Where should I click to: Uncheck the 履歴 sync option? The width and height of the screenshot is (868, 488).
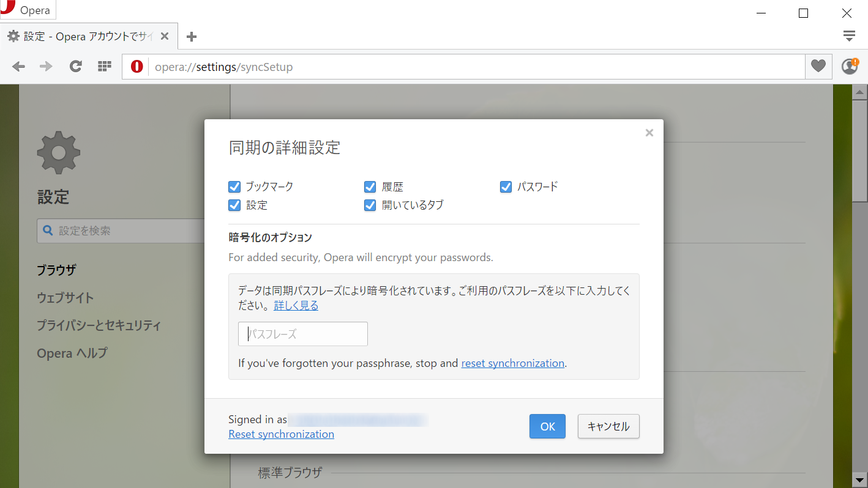point(370,187)
